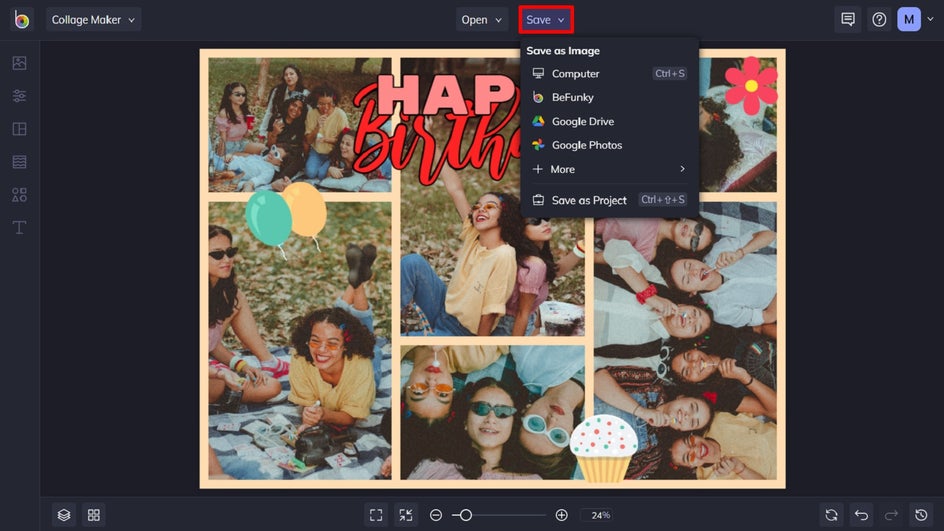944x531 pixels.
Task: Click the Undo arrow button
Action: pos(861,515)
